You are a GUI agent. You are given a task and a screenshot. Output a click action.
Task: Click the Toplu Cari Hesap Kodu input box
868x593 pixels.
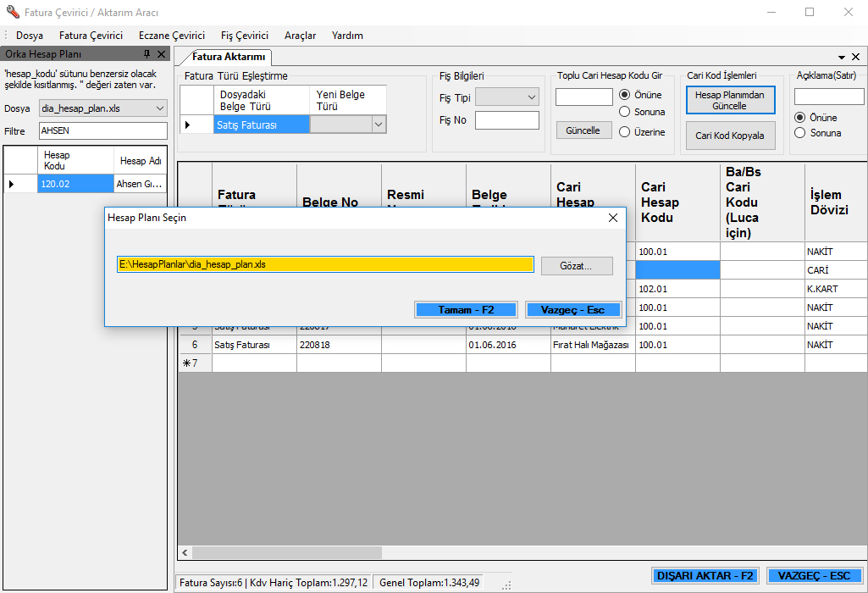click(x=584, y=97)
